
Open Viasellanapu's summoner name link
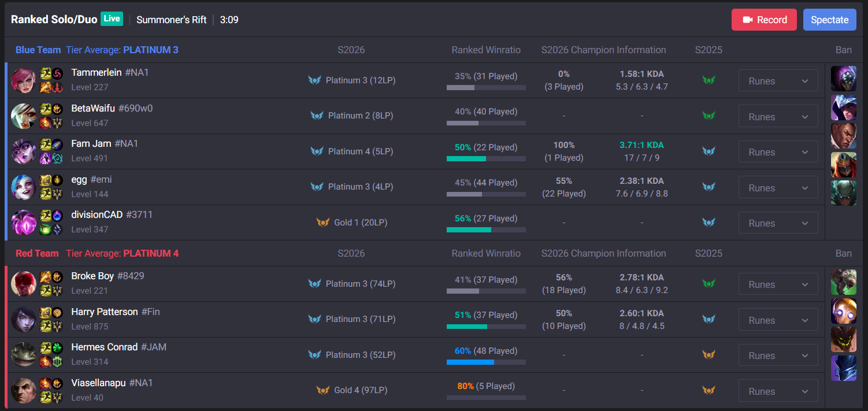coord(98,383)
